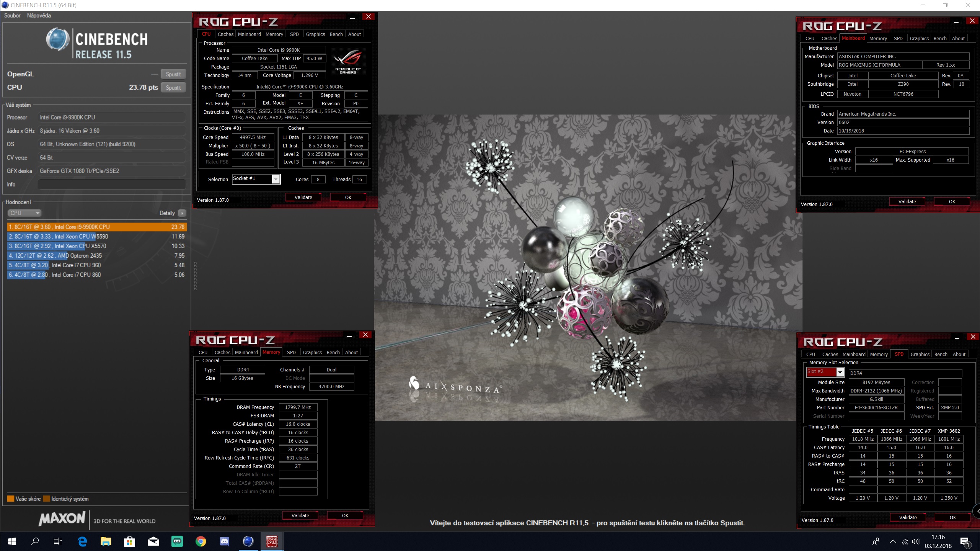
Task: Open taskbar Search
Action: (x=35, y=541)
